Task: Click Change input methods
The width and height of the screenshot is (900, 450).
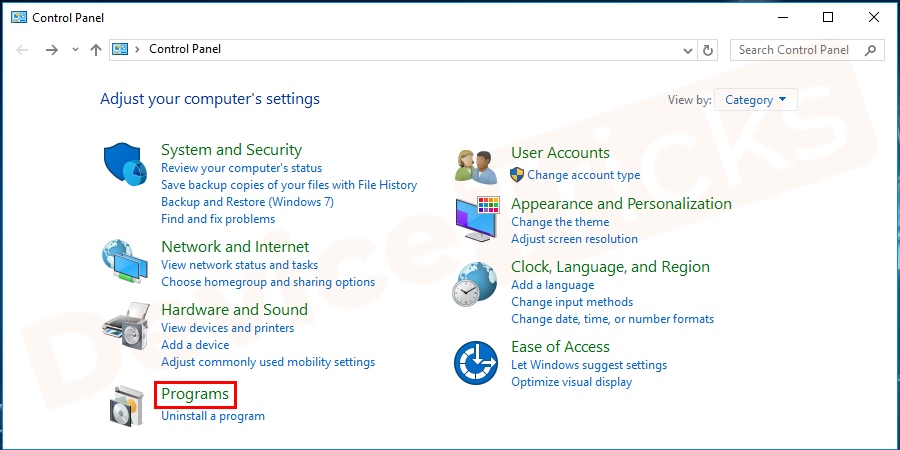Action: [x=572, y=302]
